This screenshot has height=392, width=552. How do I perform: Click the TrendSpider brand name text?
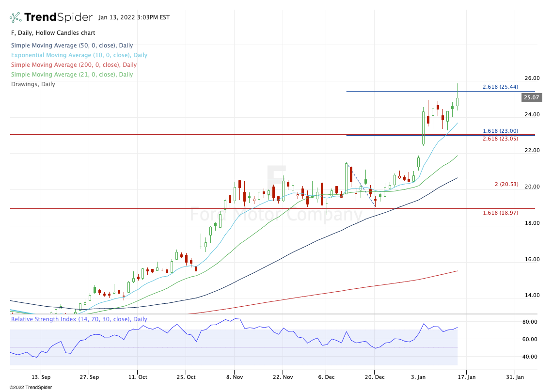[x=59, y=17]
